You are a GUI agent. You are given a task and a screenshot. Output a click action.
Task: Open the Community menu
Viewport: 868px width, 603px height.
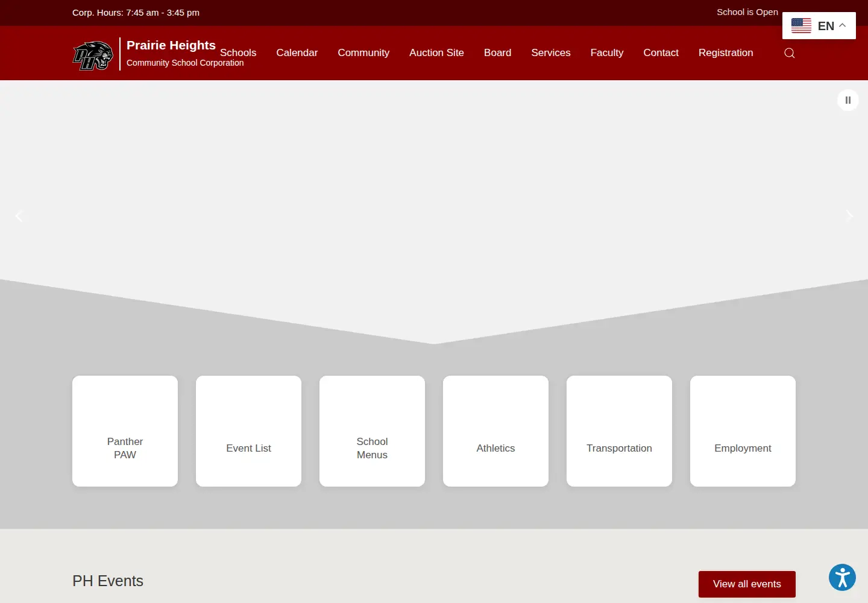(363, 53)
